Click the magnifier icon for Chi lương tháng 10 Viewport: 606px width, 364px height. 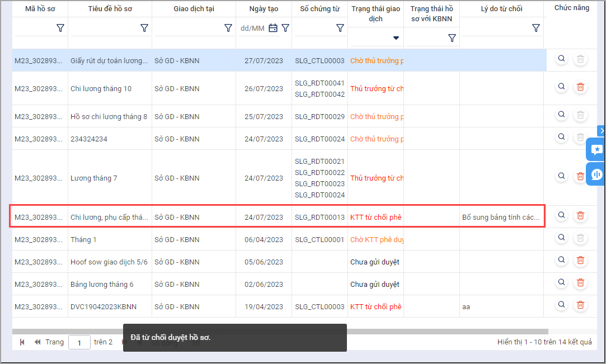coord(562,87)
